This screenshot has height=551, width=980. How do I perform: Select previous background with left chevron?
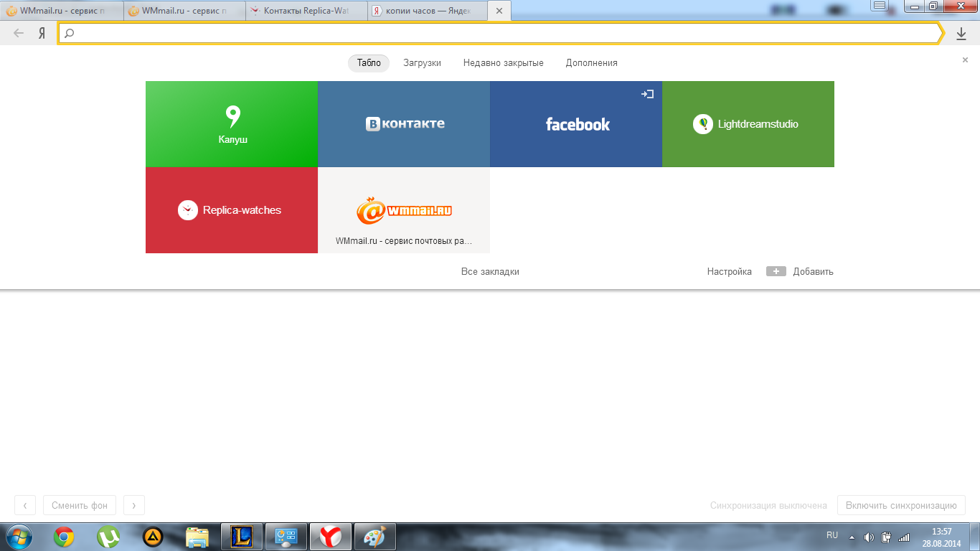coord(25,505)
